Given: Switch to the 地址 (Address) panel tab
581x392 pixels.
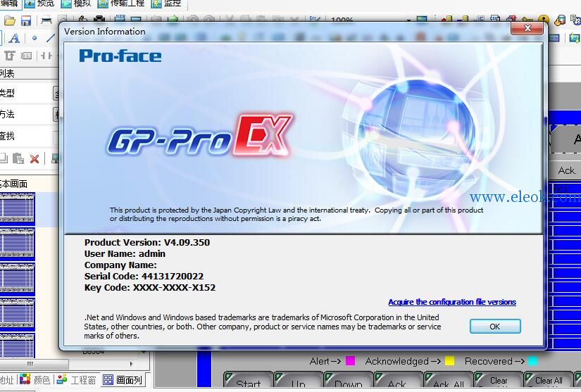Looking at the screenshot, I should 7,380.
